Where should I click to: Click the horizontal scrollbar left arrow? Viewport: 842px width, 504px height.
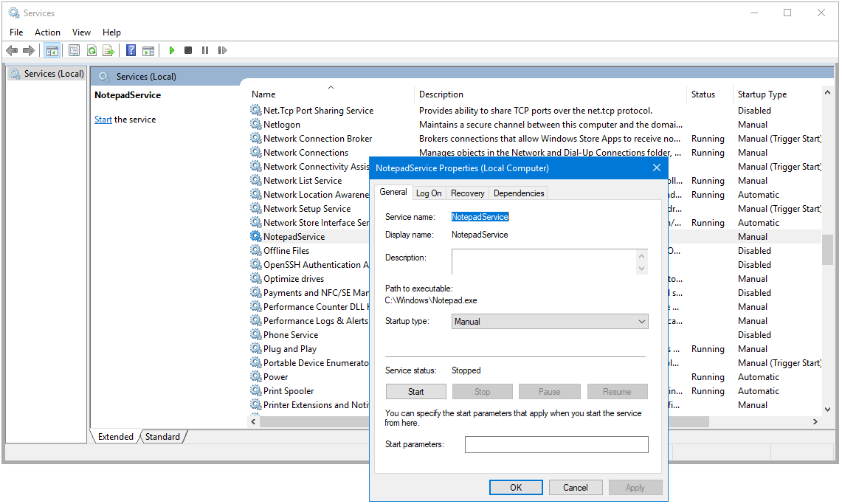[x=253, y=422]
